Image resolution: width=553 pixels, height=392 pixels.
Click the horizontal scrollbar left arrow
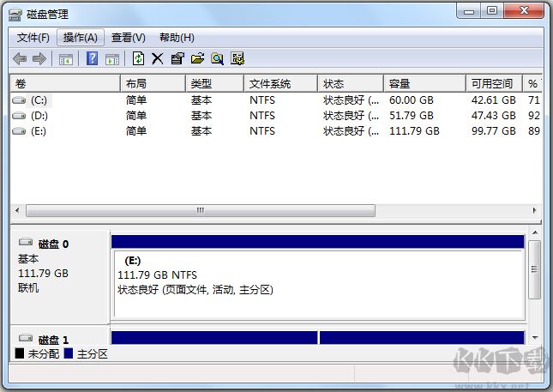[x=18, y=210]
